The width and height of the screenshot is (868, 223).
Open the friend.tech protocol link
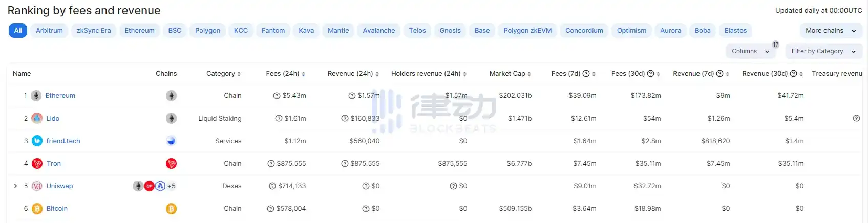[63, 141]
